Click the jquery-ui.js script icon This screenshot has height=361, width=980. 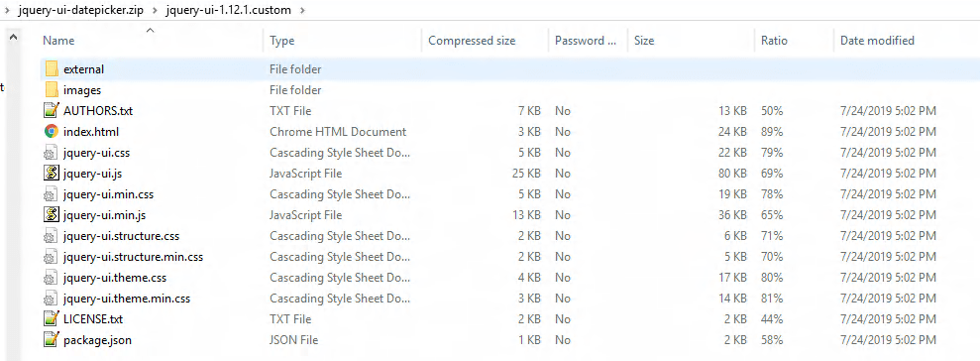[52, 174]
